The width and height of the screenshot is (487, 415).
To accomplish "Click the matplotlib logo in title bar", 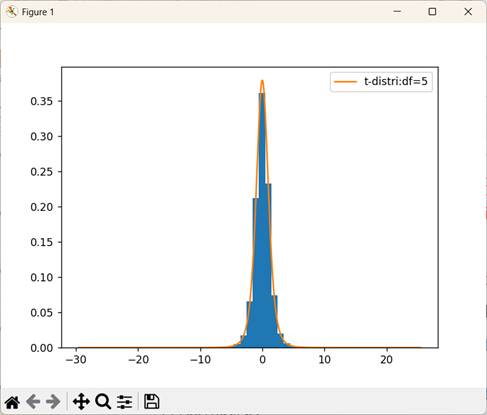I will coord(11,12).
